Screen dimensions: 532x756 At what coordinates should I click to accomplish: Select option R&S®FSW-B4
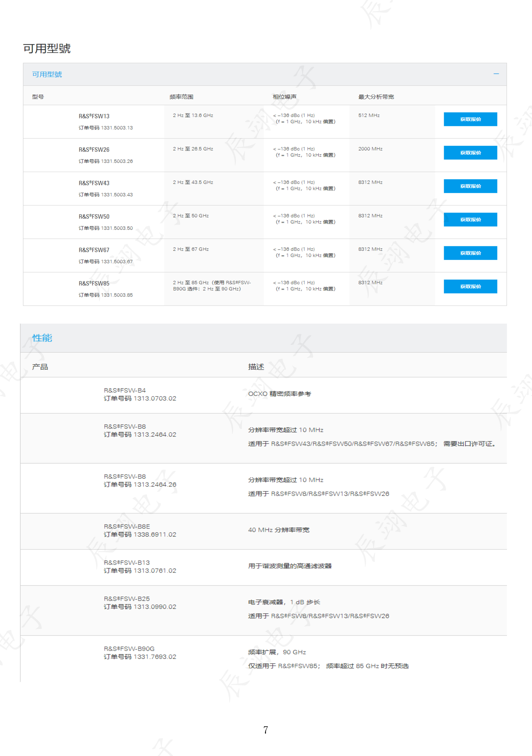125,390
